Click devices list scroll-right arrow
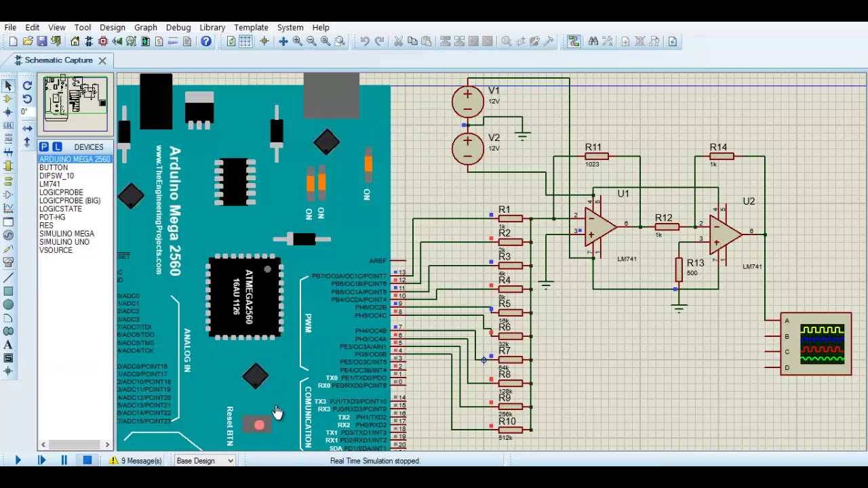 (107, 445)
